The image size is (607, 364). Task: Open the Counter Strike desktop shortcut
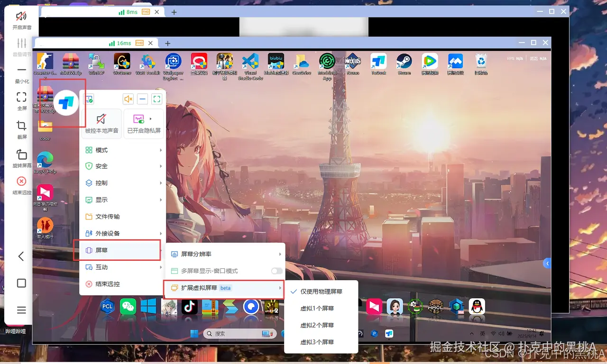(x=44, y=65)
